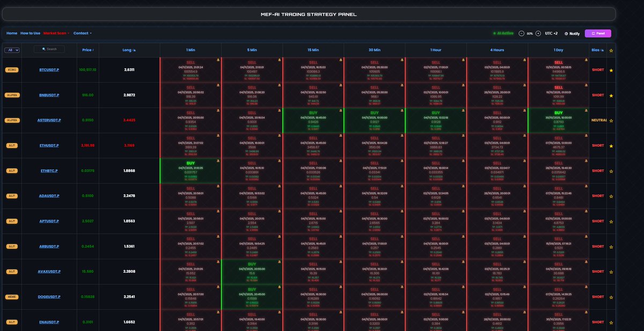This screenshot has width=644, height=331.
Task: Click the NEUTRAL bias label for ASTERUSDT.P
Action: [x=599, y=121]
